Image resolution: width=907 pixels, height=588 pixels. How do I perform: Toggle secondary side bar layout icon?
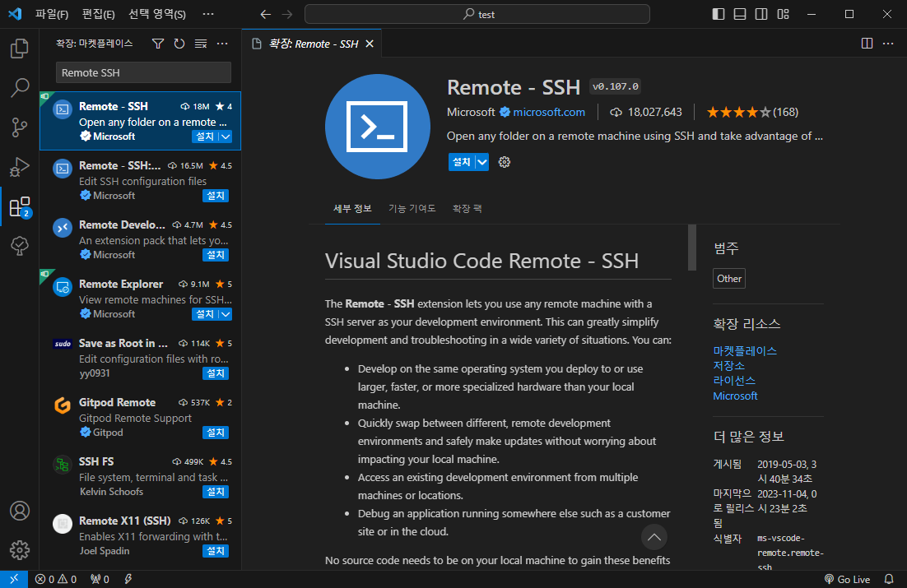(x=761, y=14)
